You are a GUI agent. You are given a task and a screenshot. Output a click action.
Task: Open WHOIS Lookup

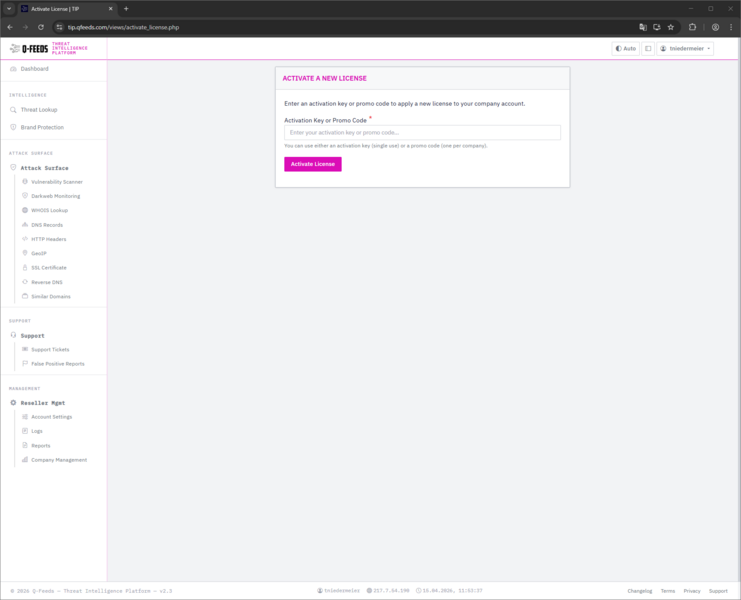pyautogui.click(x=49, y=210)
